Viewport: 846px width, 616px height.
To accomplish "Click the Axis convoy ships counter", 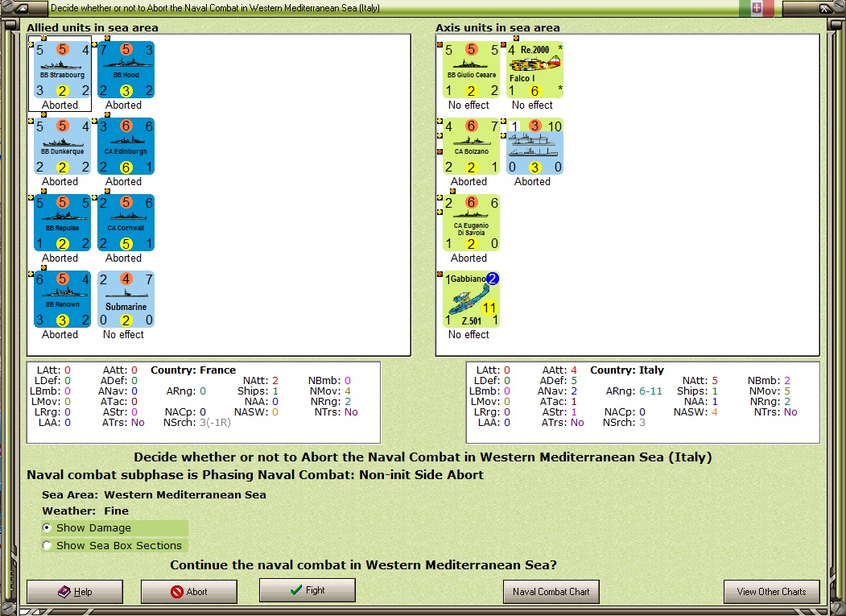I will [535, 147].
